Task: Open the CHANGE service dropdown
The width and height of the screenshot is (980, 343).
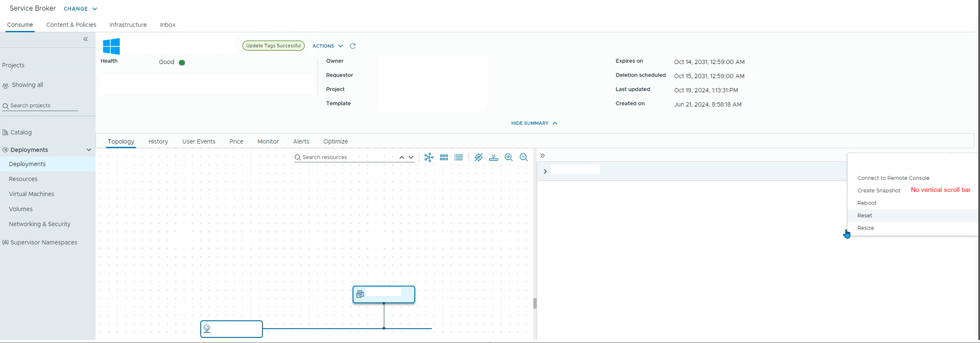Action: point(80,9)
